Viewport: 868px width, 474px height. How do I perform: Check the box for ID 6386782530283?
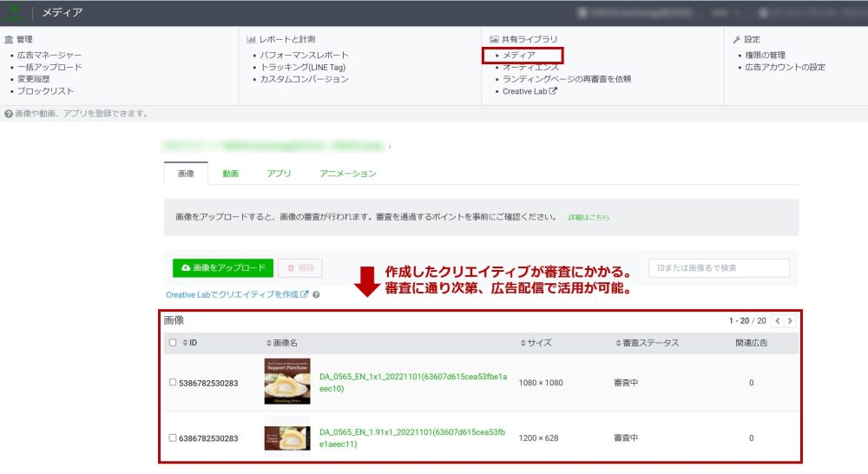tap(173, 438)
